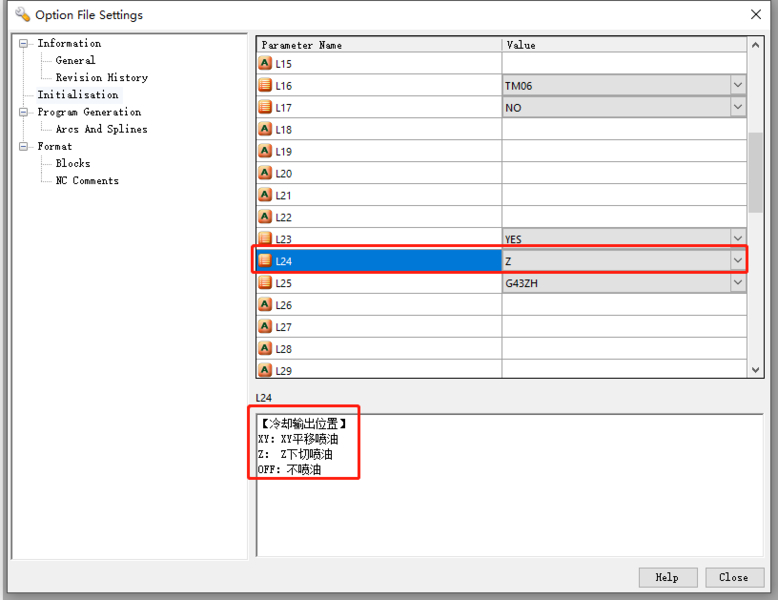
Task: Open the L25 G43ZH value dropdown
Action: (738, 283)
